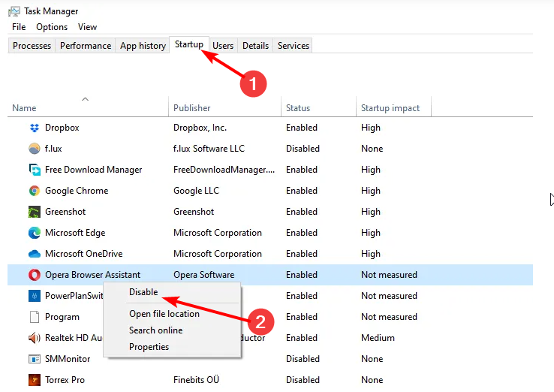Select the f.lux row name
The image size is (554, 392).
pyautogui.click(x=53, y=149)
